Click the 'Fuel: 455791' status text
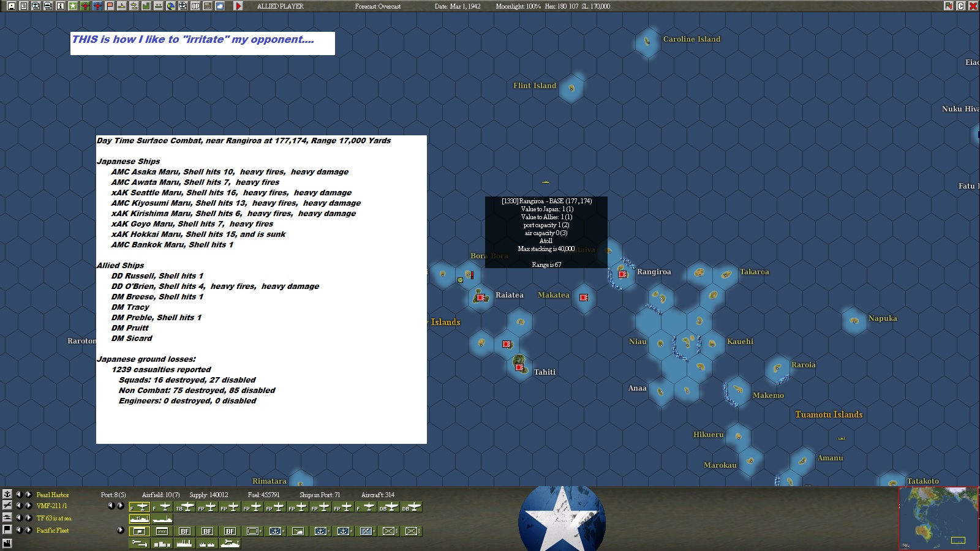Screen dimensions: 980x551 (x=263, y=495)
